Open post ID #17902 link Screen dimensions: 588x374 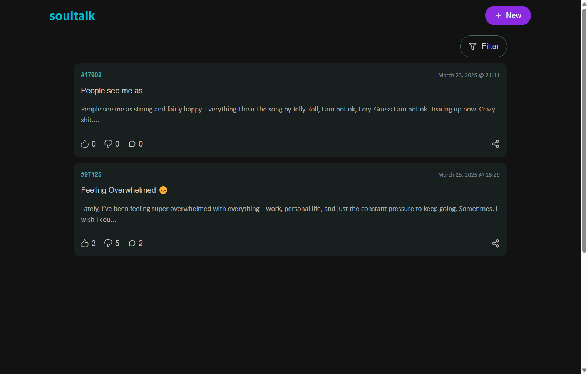[91, 75]
